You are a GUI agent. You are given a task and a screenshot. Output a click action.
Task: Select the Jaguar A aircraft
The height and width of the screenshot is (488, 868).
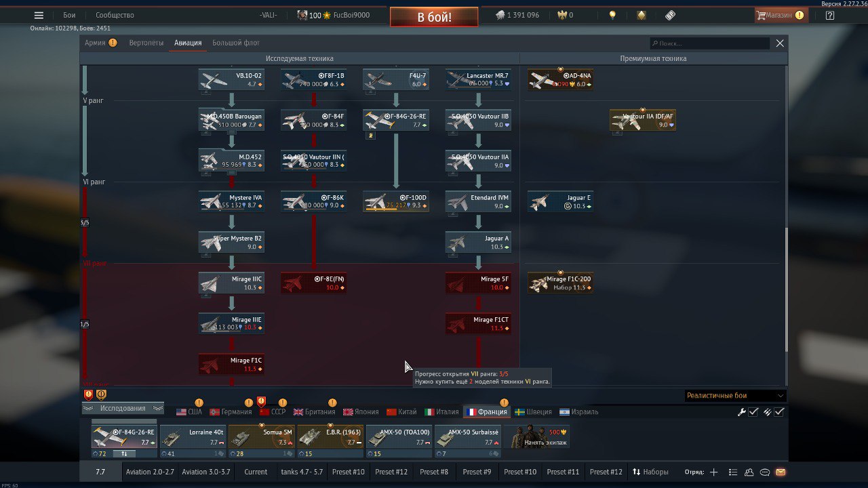point(478,243)
